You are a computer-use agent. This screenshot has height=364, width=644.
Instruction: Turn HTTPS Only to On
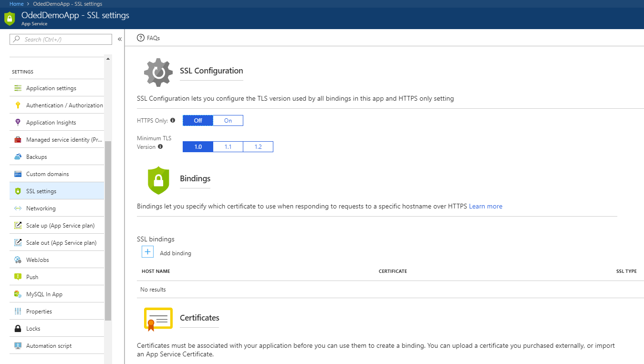point(228,121)
